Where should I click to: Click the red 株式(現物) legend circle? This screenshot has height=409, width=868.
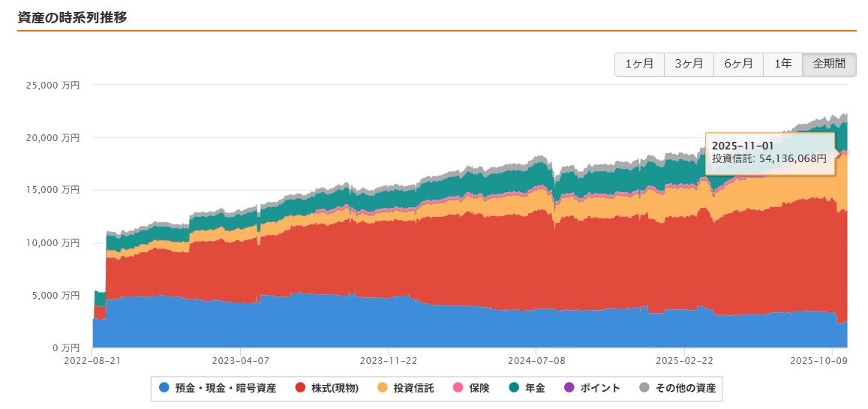[x=300, y=388]
